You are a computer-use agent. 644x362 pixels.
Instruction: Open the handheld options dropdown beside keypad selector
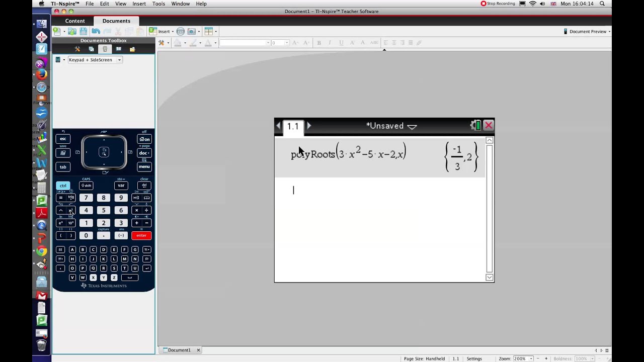(64, 60)
